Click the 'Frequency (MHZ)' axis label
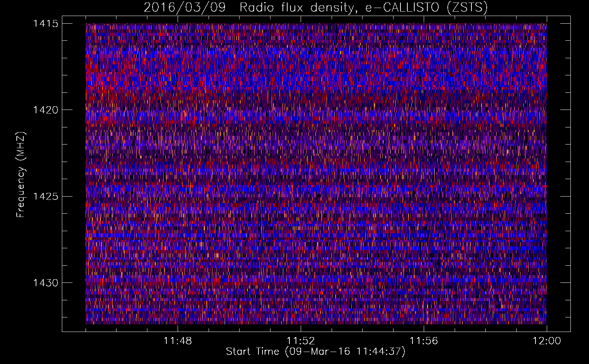The height and width of the screenshot is (364, 589). click(x=21, y=174)
